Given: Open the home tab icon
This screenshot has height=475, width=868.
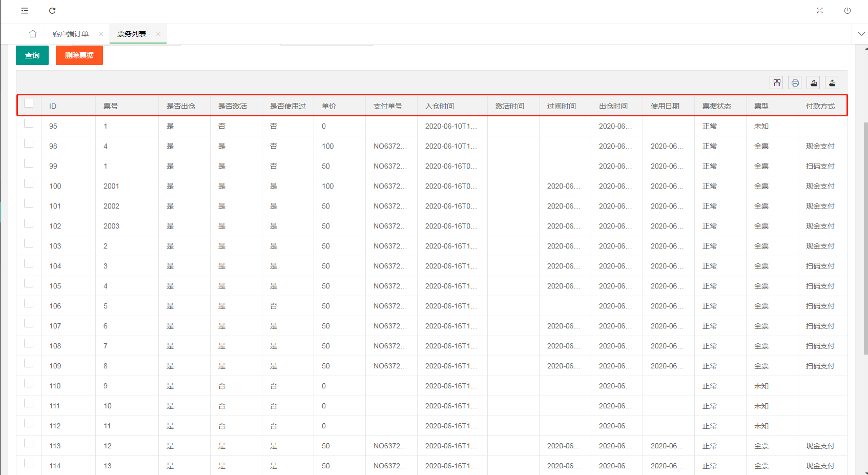Looking at the screenshot, I should point(33,34).
